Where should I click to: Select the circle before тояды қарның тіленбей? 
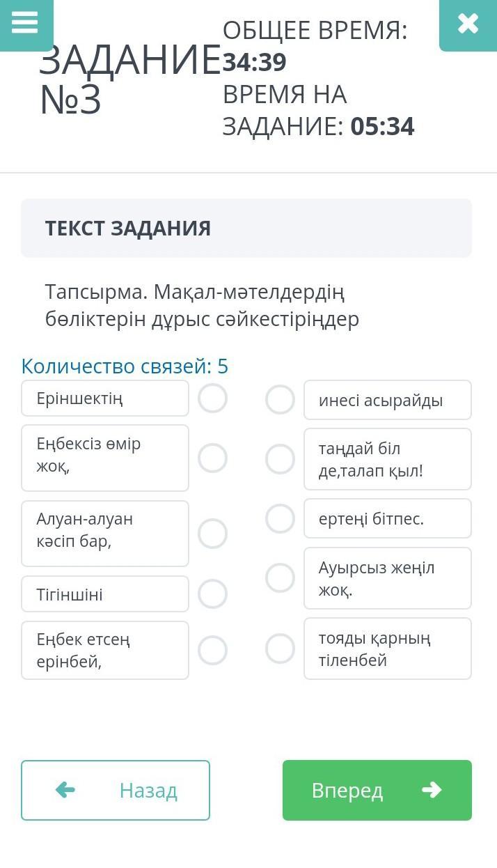tap(280, 649)
